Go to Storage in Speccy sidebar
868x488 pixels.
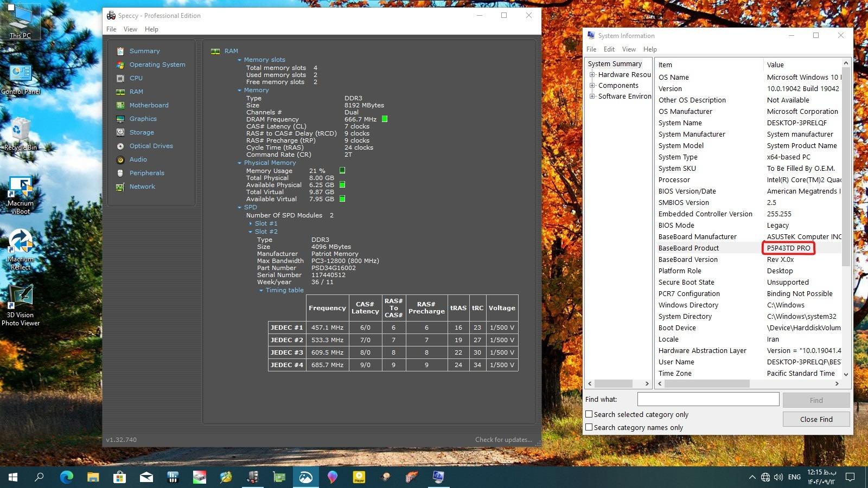[141, 132]
